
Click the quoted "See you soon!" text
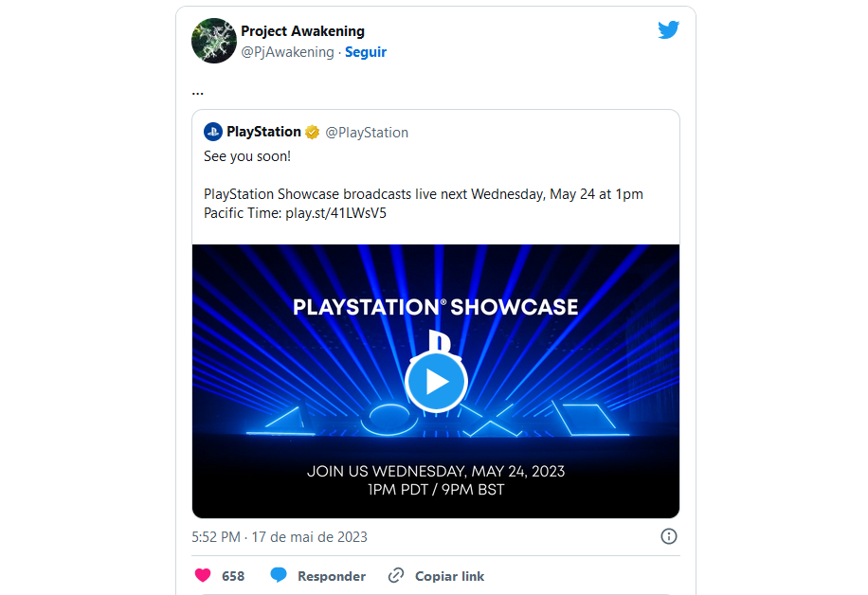[247, 155]
